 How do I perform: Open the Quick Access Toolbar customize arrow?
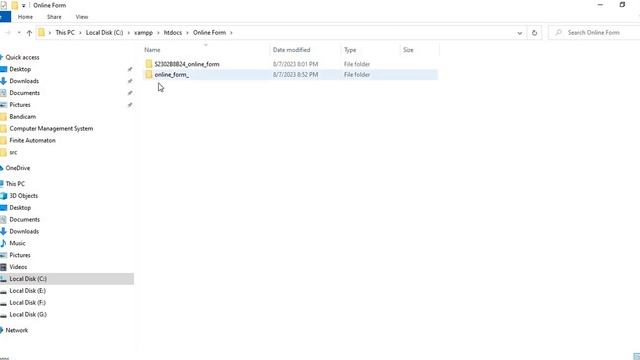24,6
